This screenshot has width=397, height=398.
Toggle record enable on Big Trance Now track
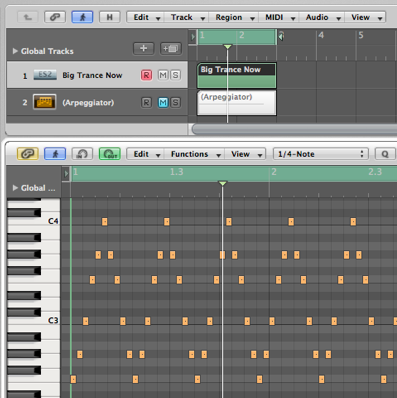click(146, 75)
